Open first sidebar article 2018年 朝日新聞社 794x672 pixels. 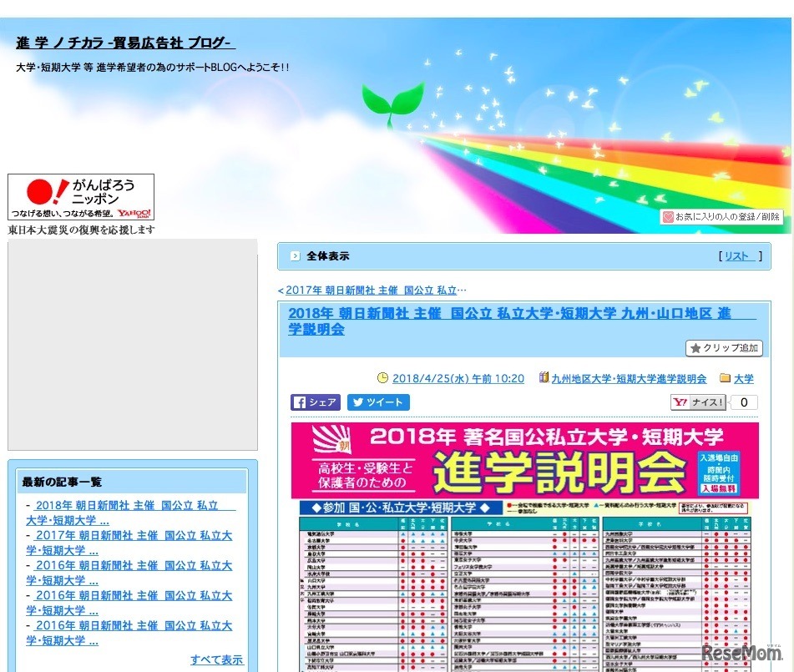click(130, 513)
